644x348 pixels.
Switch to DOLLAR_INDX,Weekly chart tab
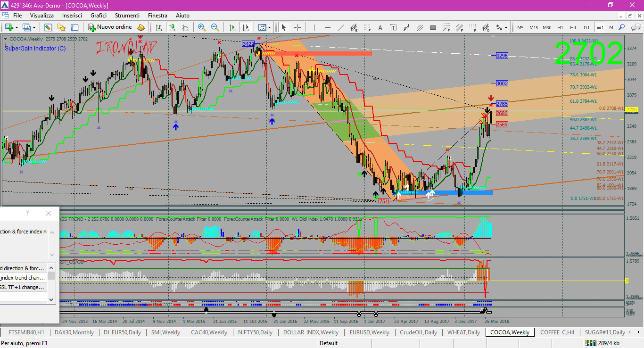point(311,332)
